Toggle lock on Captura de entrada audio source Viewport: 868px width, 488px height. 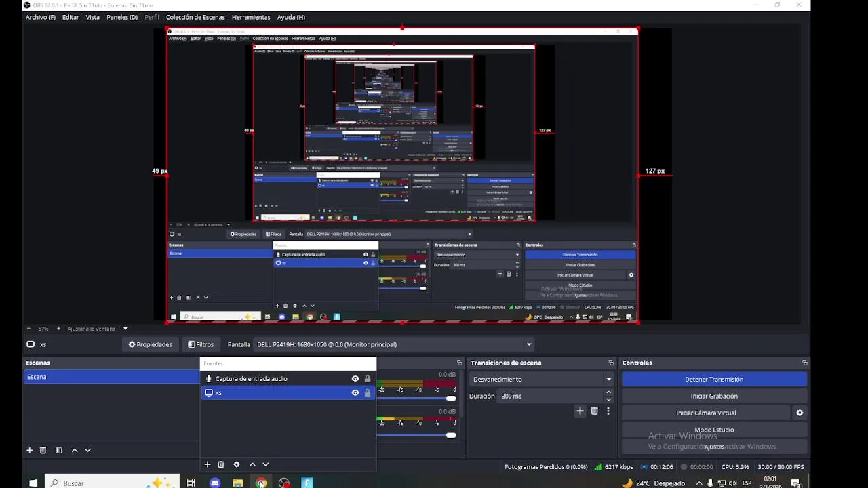pos(368,379)
